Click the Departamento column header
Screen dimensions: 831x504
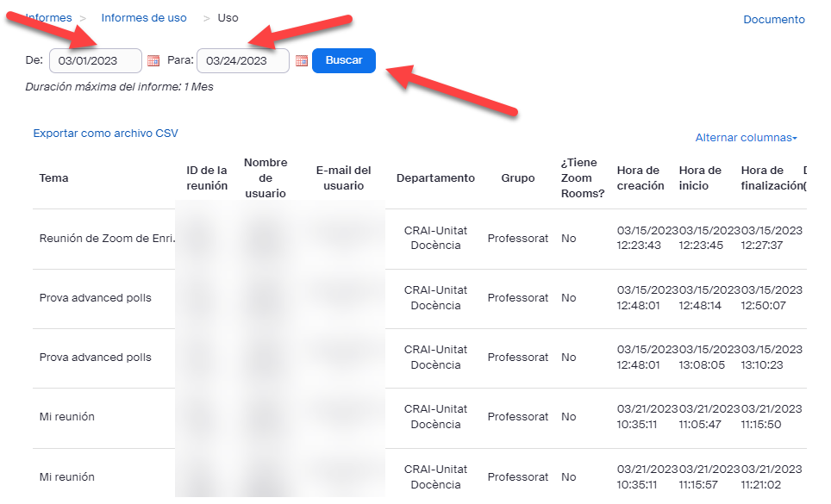point(435,178)
